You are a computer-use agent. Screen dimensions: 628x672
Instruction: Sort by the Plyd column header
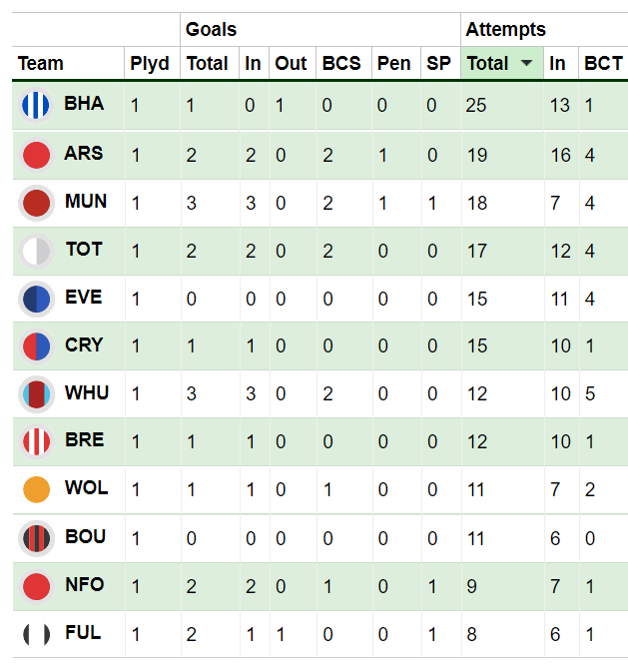[150, 64]
